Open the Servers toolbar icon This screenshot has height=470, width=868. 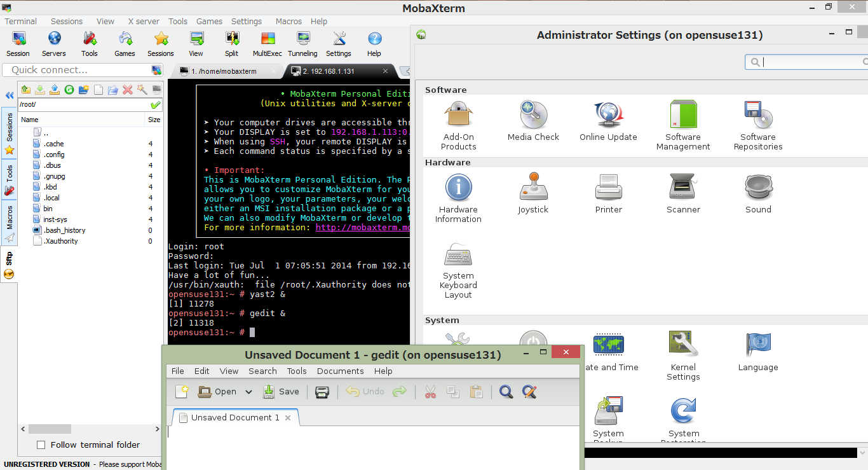point(54,44)
